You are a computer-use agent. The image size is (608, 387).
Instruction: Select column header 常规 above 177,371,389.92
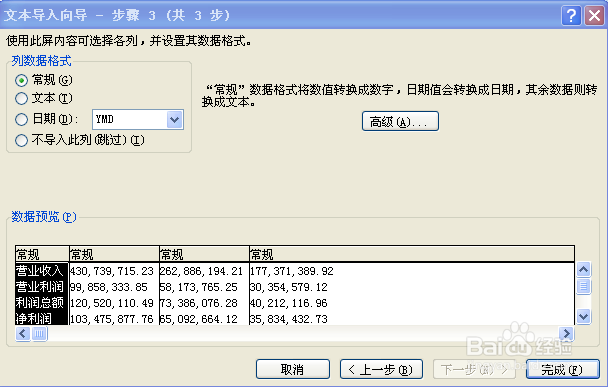coord(411,254)
